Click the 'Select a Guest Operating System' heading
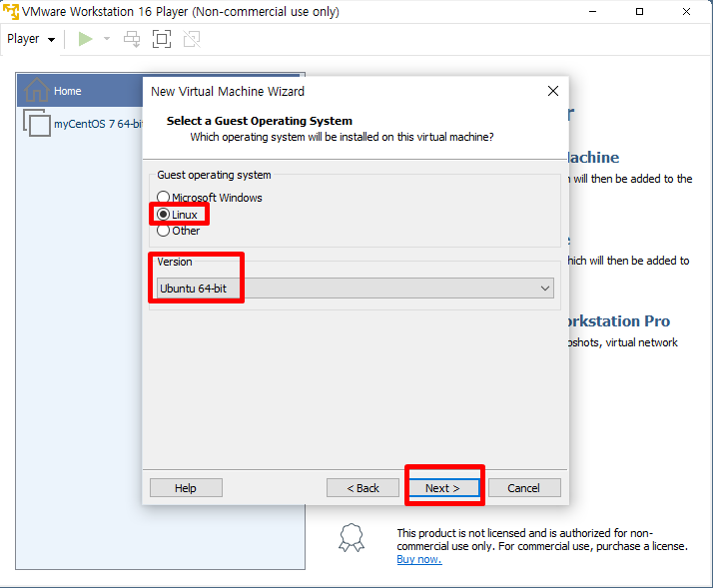This screenshot has width=713, height=588. coord(260,121)
